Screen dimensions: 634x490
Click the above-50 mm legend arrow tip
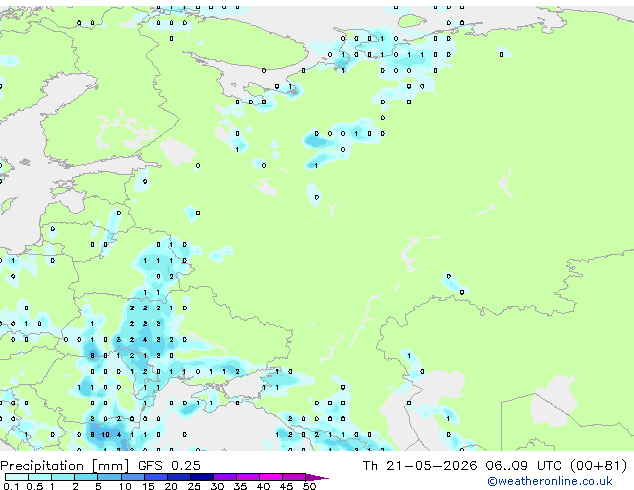[317, 477]
